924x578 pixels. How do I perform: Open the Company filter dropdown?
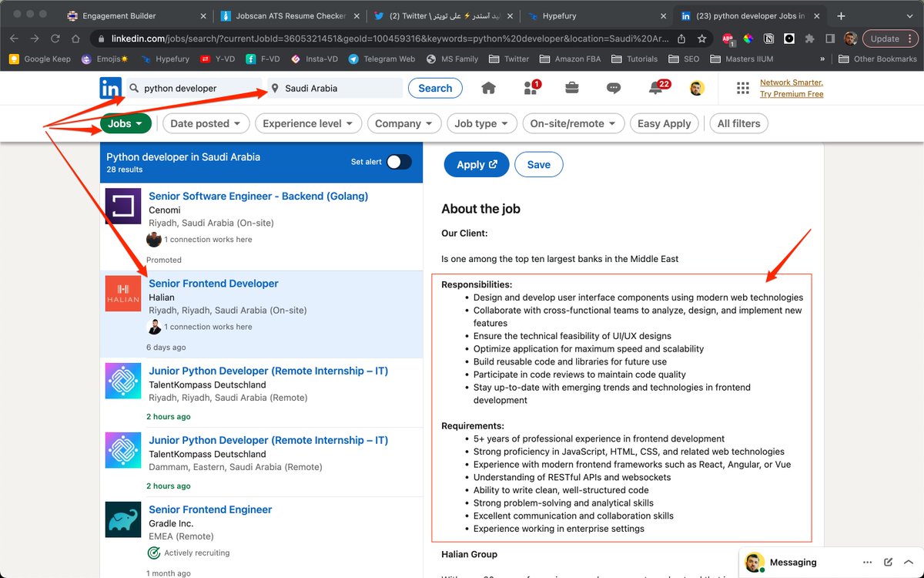(404, 123)
